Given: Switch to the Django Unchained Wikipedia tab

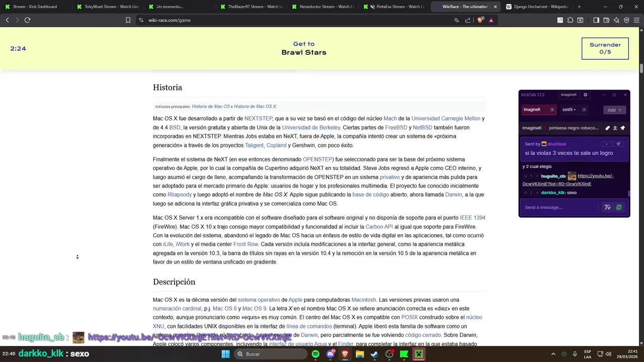Looking at the screenshot, I should pos(537,7).
